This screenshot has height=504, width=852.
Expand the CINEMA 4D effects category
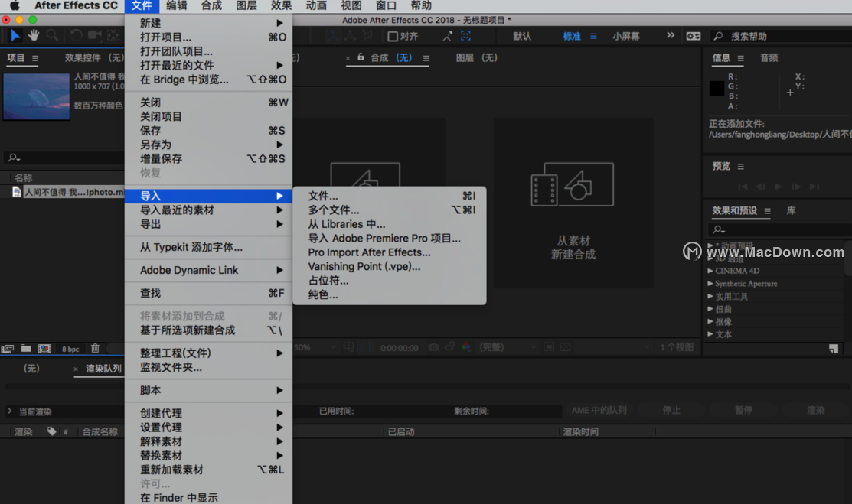tap(710, 271)
